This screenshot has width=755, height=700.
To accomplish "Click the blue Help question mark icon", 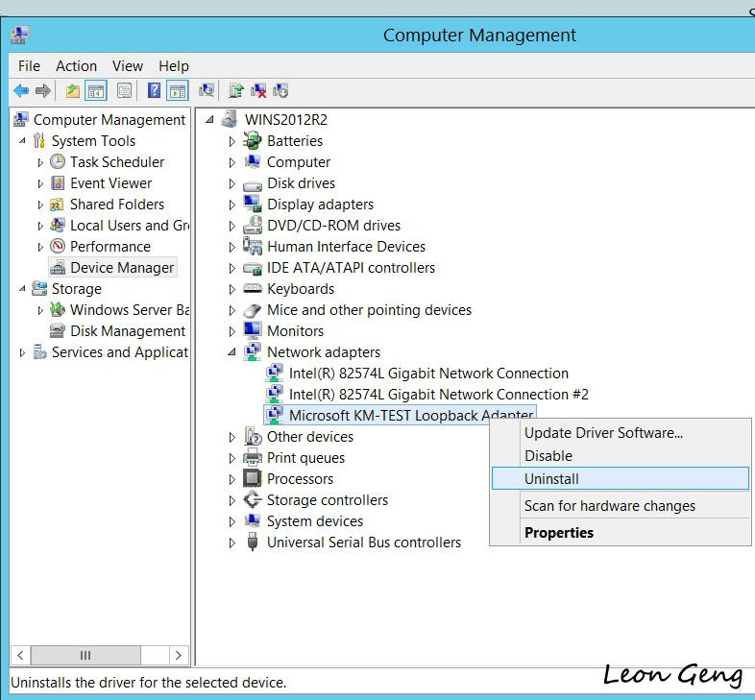I will pyautogui.click(x=154, y=90).
